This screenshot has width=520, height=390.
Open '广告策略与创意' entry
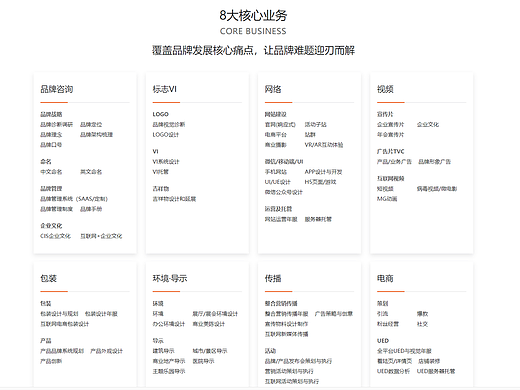click(334, 314)
